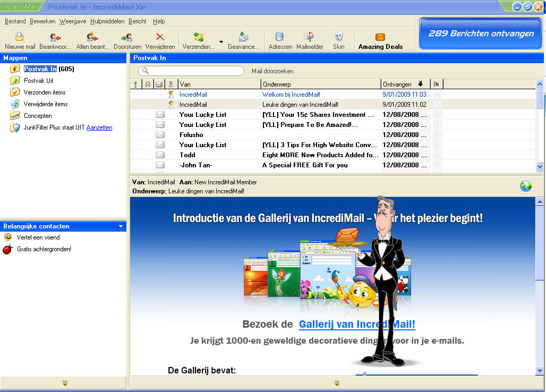
Task: Click preview pane scrollbar down arrow
Action: tap(540, 371)
